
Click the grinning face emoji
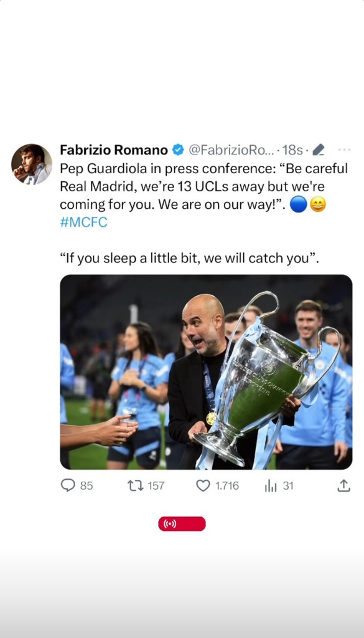[x=318, y=204]
